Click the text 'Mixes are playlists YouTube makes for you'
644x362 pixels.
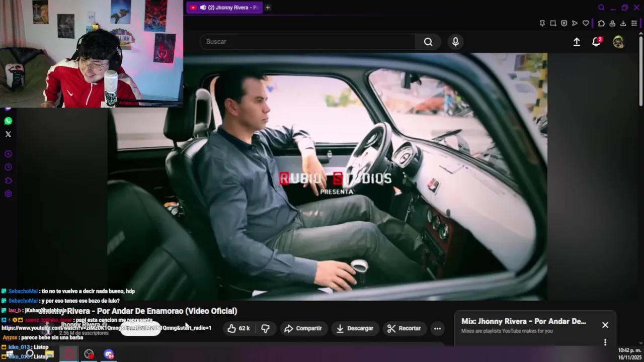point(507,331)
